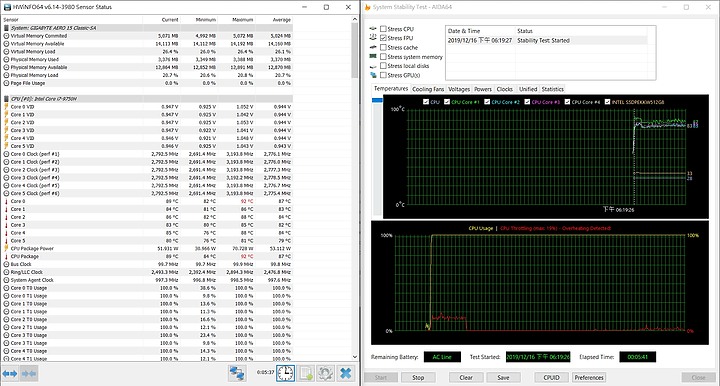Start logging with the log file icon

click(x=306, y=374)
